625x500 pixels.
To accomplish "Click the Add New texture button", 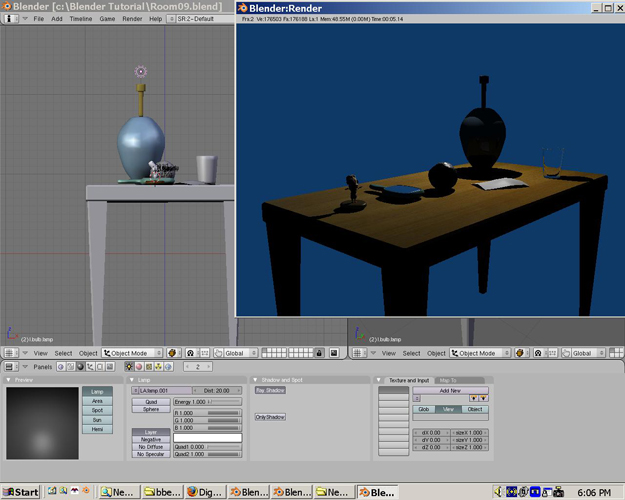I will (450, 390).
